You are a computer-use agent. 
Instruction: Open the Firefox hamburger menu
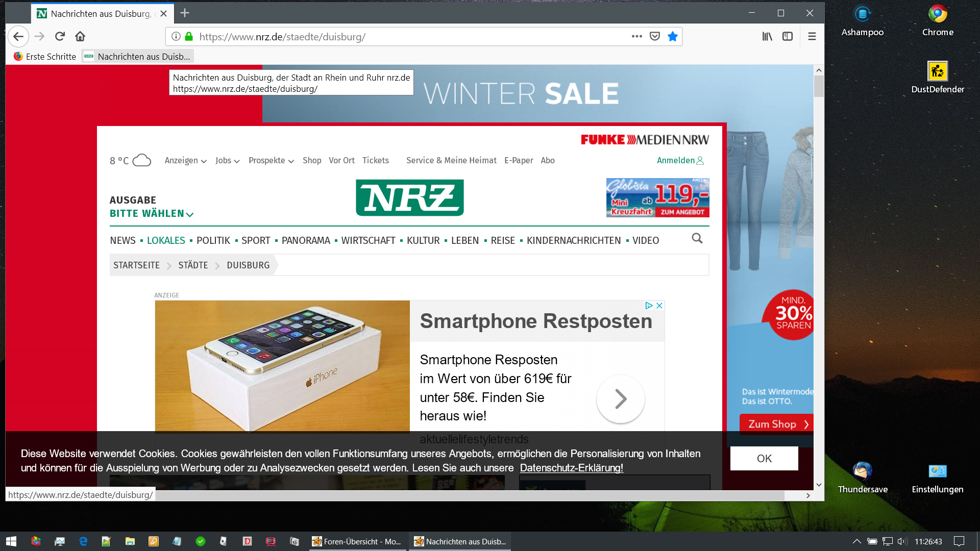[x=812, y=36]
